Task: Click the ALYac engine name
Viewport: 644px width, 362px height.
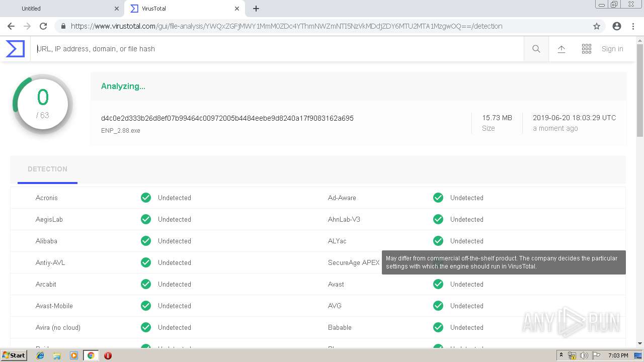Action: coord(337,241)
